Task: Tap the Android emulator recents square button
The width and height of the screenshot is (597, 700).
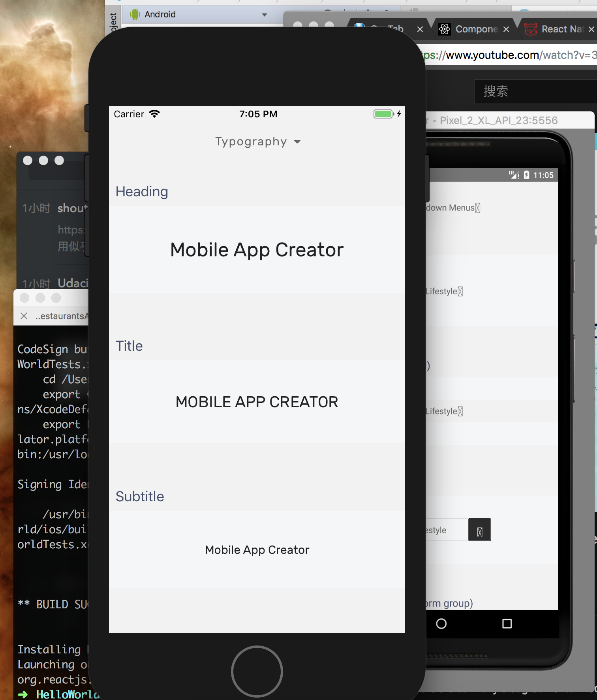Action: point(507,624)
